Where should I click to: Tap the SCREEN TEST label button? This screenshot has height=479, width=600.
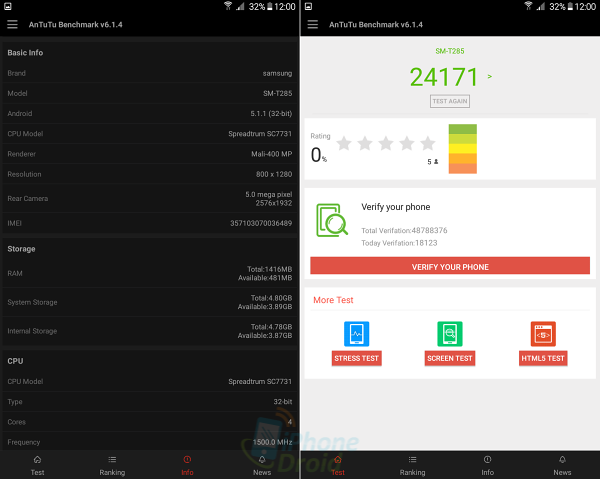[x=450, y=358]
